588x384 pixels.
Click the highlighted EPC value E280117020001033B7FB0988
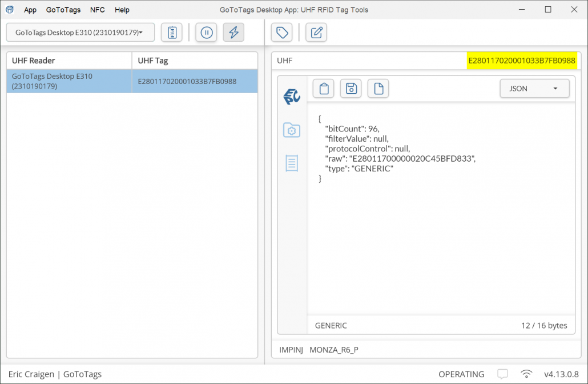(522, 61)
